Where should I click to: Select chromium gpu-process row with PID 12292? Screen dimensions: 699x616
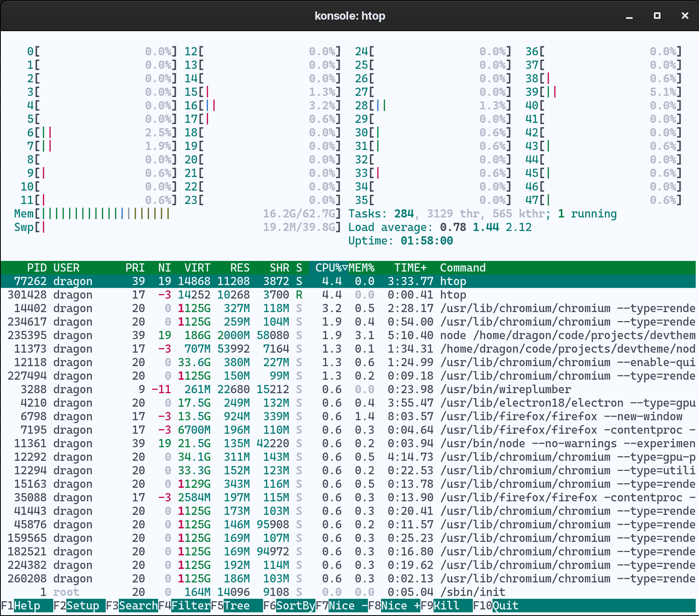point(348,457)
